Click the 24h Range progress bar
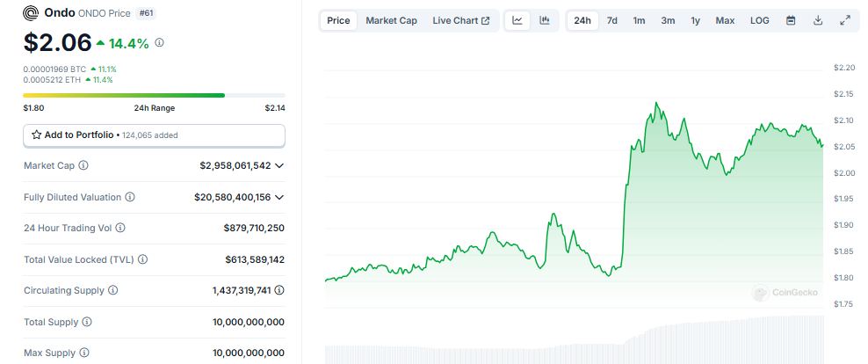868x364 pixels. [154, 95]
